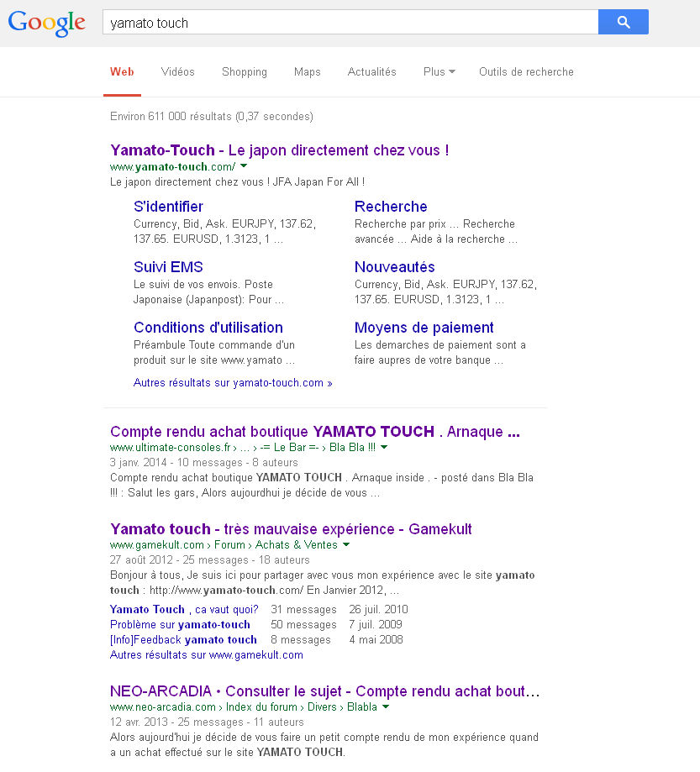Switch to the Vidéos tab

point(177,72)
